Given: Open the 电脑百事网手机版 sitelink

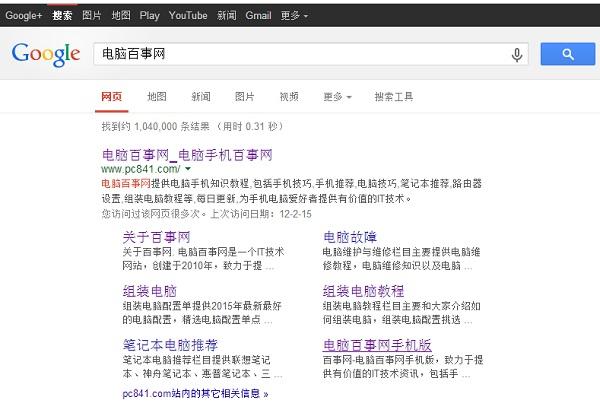Looking at the screenshot, I should coord(377,345).
